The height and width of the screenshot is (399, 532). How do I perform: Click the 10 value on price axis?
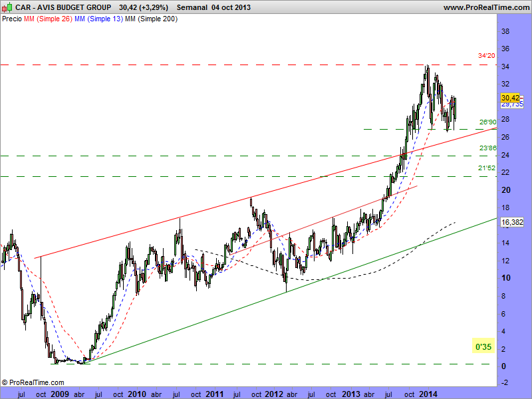506,278
